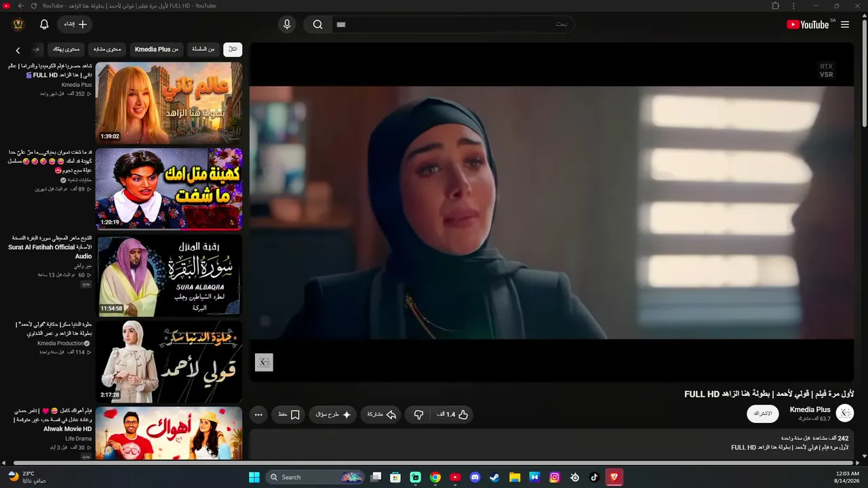The height and width of the screenshot is (488, 868).
Task: Select the من Kmedia Plus filter chip
Action: [157, 49]
